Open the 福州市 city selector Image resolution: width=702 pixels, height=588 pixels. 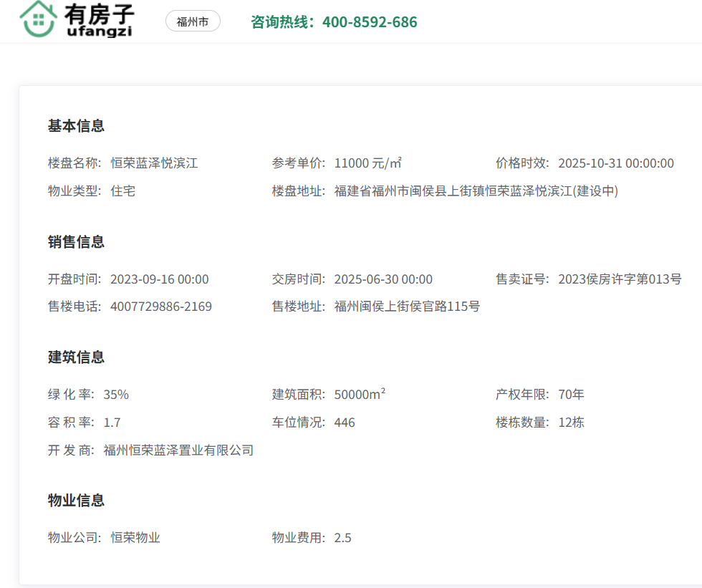click(193, 21)
